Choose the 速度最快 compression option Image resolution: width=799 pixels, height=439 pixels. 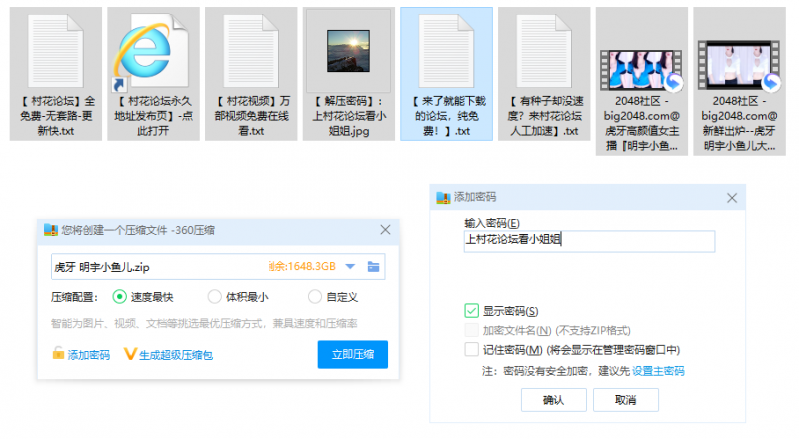pos(120,296)
